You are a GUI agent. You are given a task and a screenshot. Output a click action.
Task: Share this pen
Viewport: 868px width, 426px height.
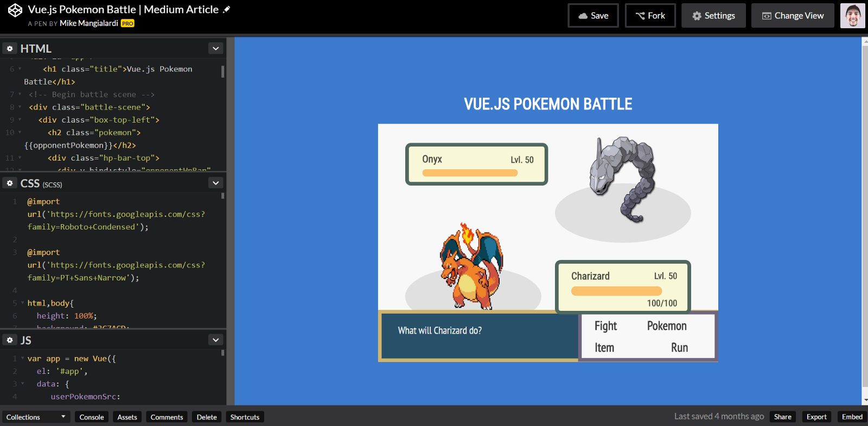point(782,417)
